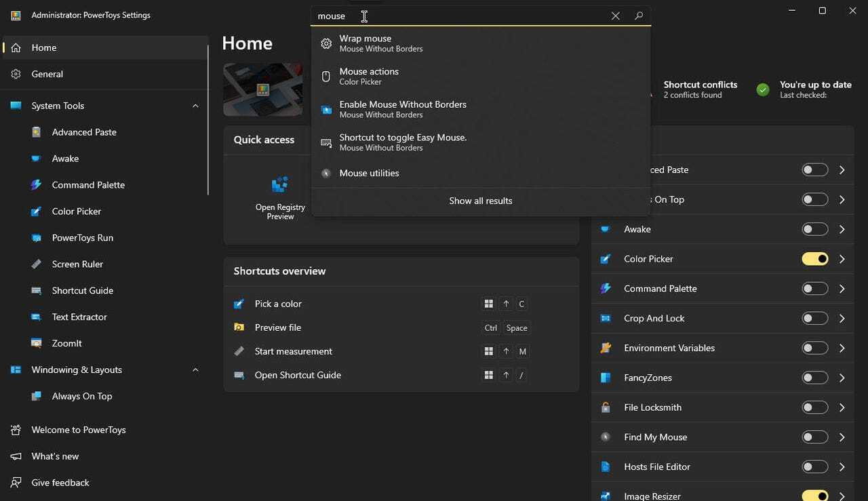Image resolution: width=868 pixels, height=501 pixels.
Task: Select the Wrap mouse search suggestion
Action: 367,43
